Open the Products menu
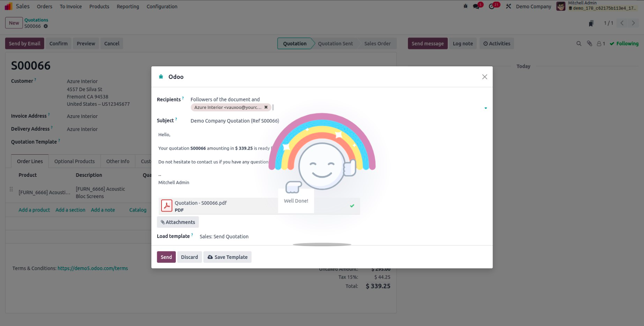Viewport: 644px width, 326px height. coord(99,7)
